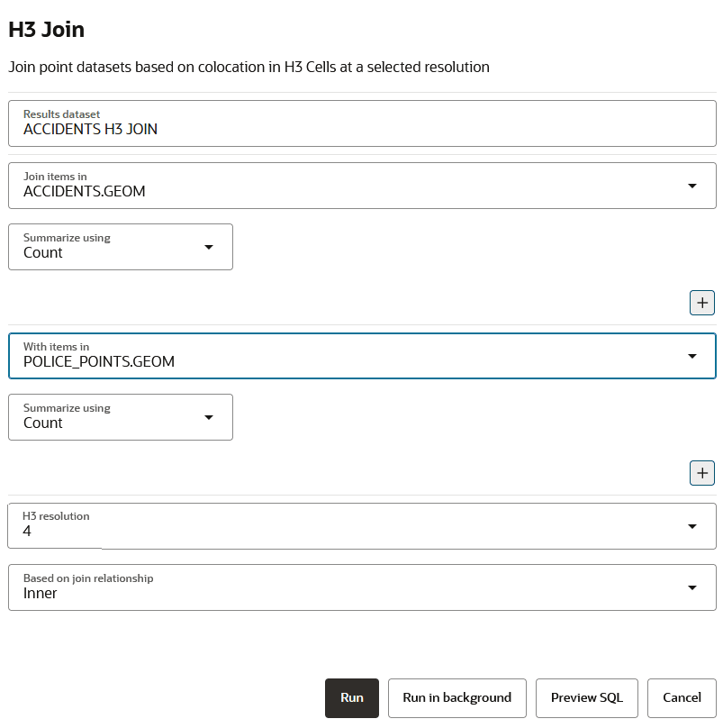Screen dimensions: 723x728
Task: Click the second Summarize using caret icon
Action: click(209, 417)
